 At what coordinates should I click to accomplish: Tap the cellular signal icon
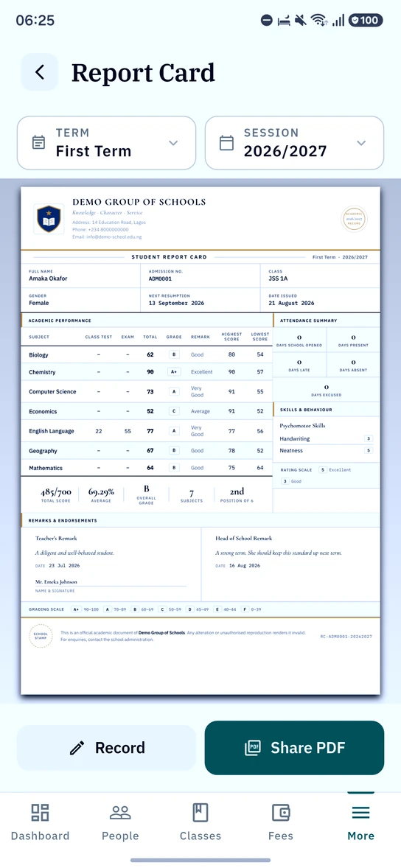click(338, 21)
